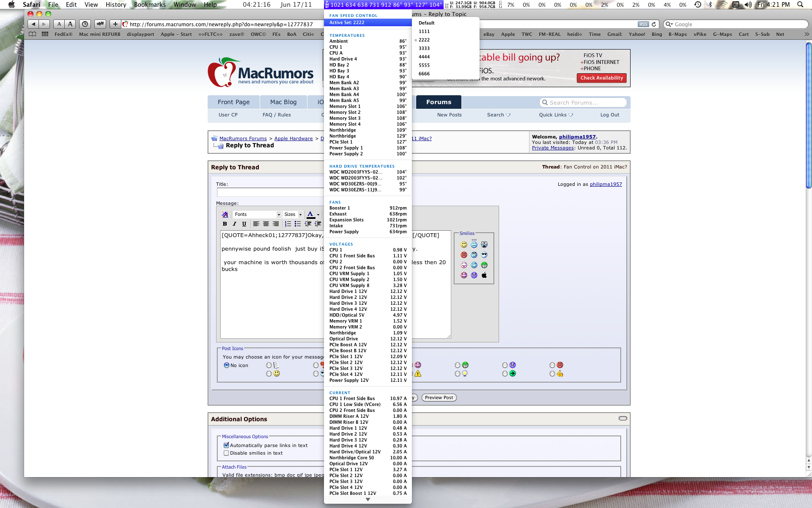Image resolution: width=812 pixels, height=508 pixels.
Task: Open the text color dropdown arrow
Action: [318, 215]
